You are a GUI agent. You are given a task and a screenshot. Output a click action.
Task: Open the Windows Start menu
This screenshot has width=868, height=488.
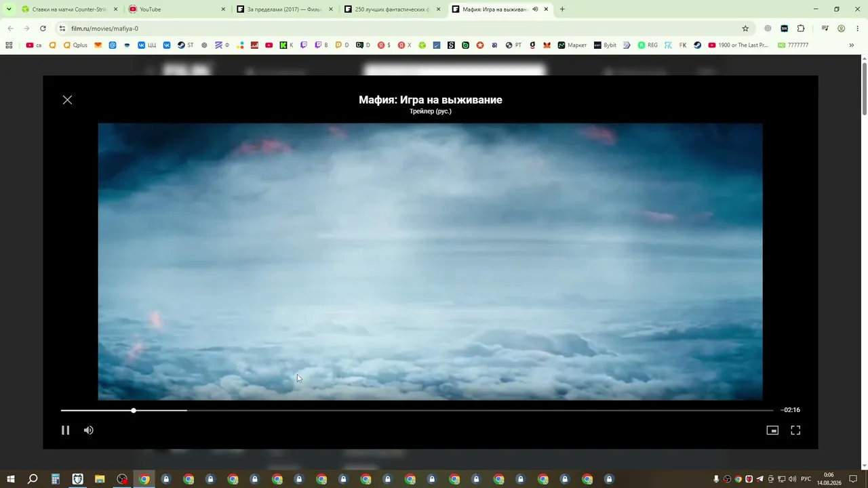click(11, 479)
